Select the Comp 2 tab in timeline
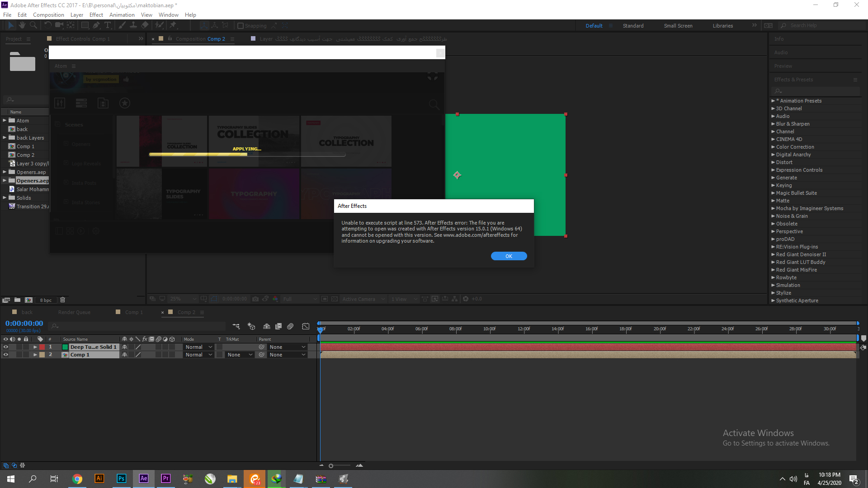Viewport: 868px width, 488px height. tap(187, 312)
